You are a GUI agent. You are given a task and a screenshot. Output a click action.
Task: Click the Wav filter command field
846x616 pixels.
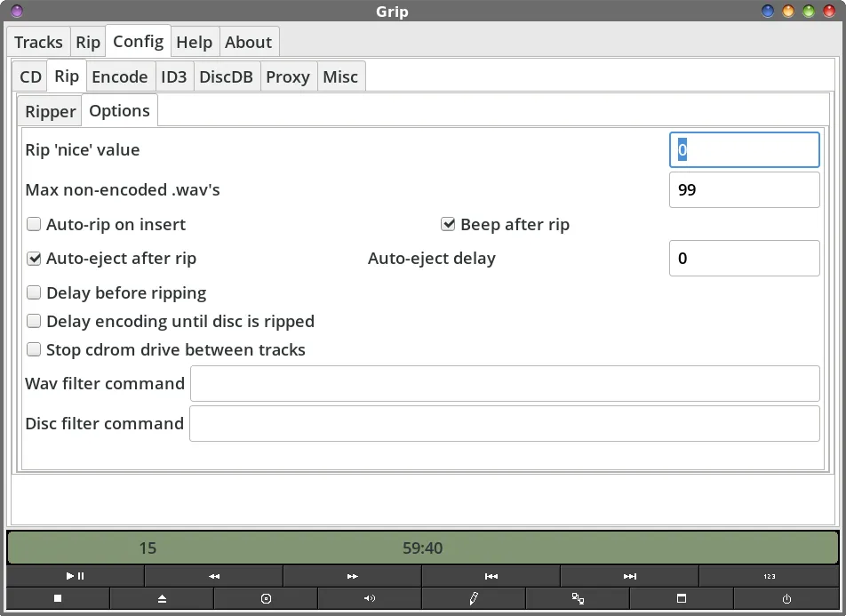pos(505,383)
